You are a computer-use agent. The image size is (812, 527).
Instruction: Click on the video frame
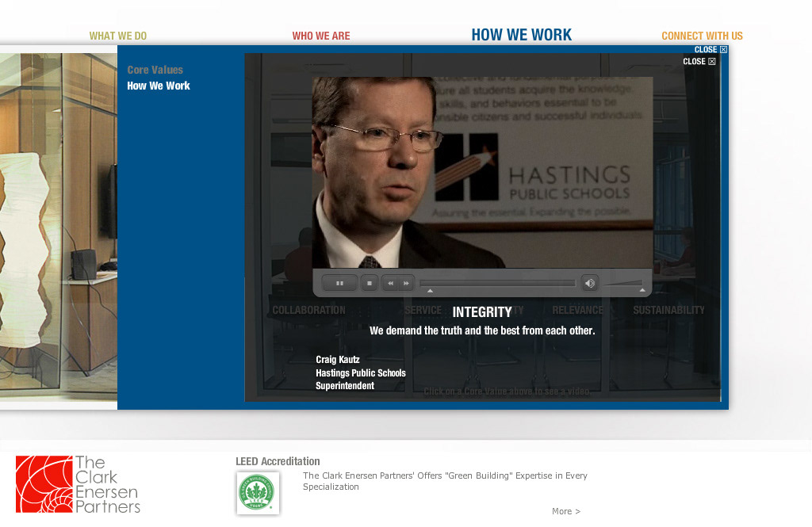(x=482, y=173)
